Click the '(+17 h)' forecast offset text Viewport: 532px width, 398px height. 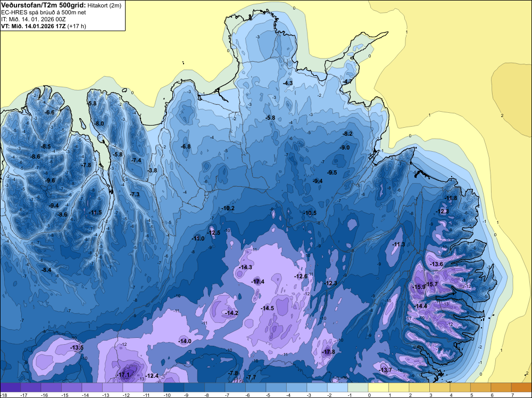(x=77, y=26)
